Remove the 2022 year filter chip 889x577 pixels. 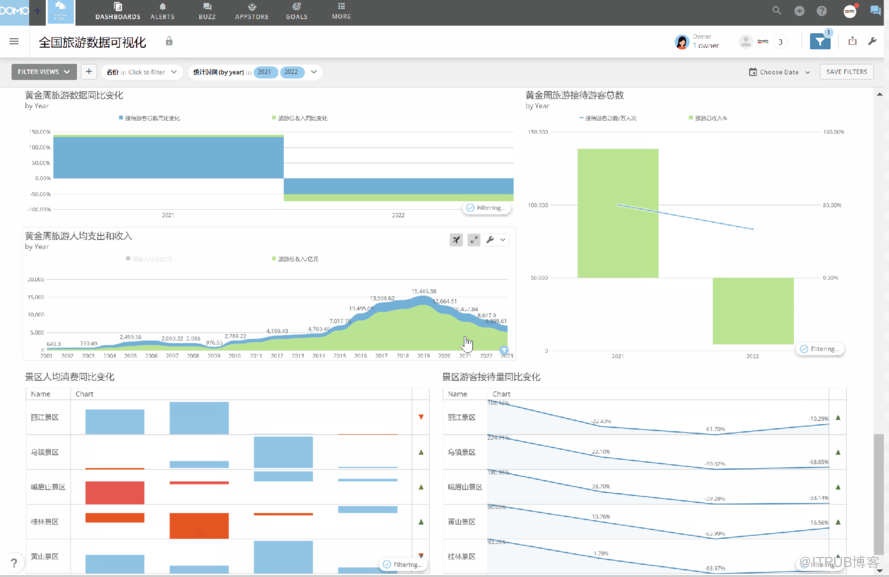coord(291,72)
